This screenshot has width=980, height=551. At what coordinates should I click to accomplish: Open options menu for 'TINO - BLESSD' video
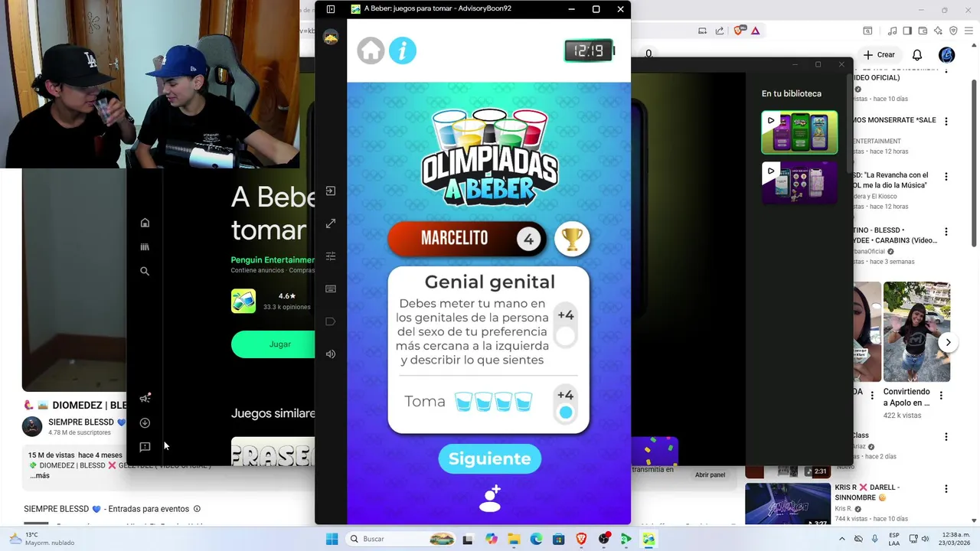coord(946,231)
